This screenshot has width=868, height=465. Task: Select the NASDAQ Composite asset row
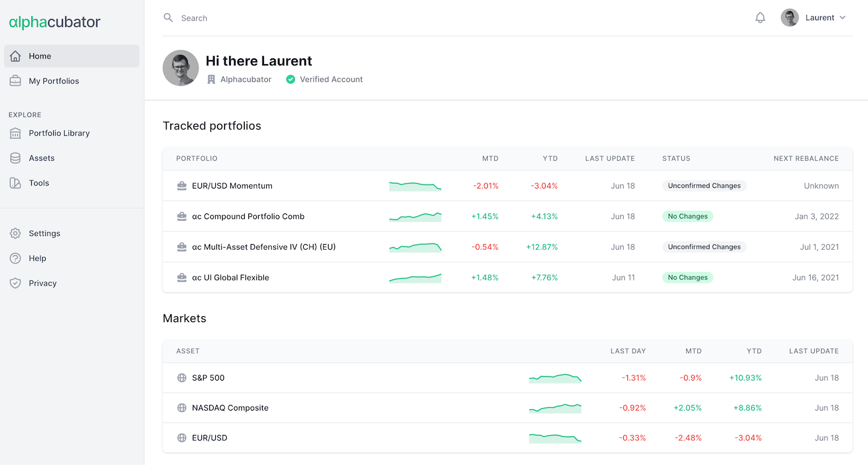(230, 408)
